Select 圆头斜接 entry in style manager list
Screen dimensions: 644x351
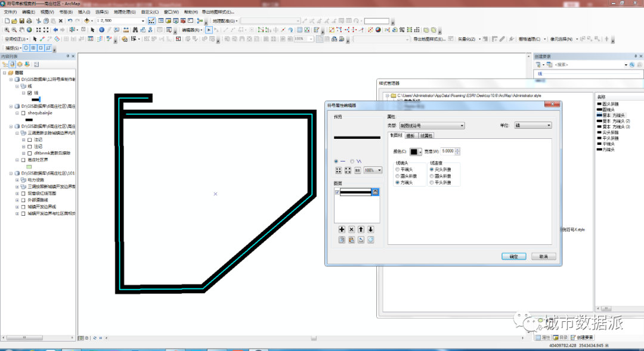point(611,104)
